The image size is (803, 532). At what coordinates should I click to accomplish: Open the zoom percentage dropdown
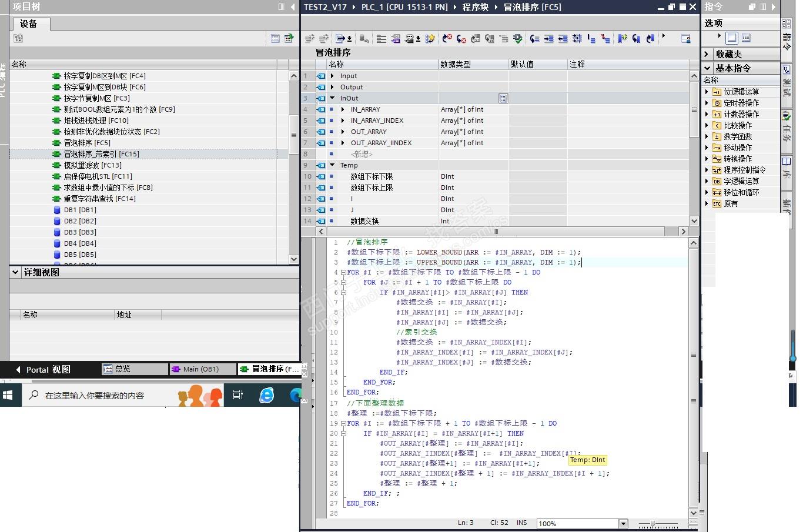pyautogui.click(x=623, y=523)
